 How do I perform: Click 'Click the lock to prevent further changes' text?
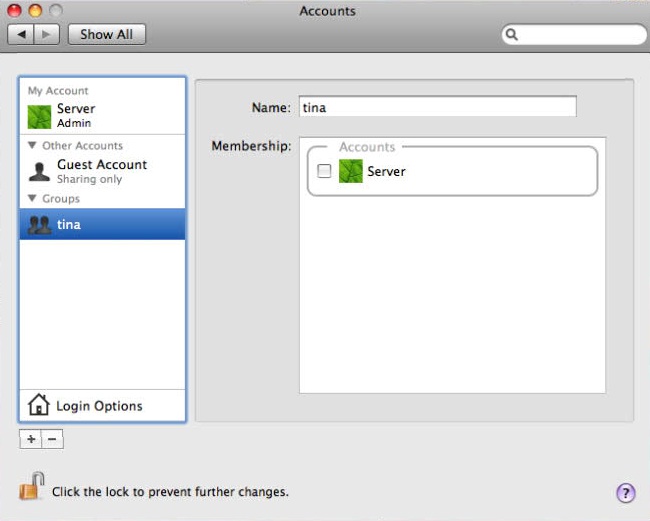[170, 492]
